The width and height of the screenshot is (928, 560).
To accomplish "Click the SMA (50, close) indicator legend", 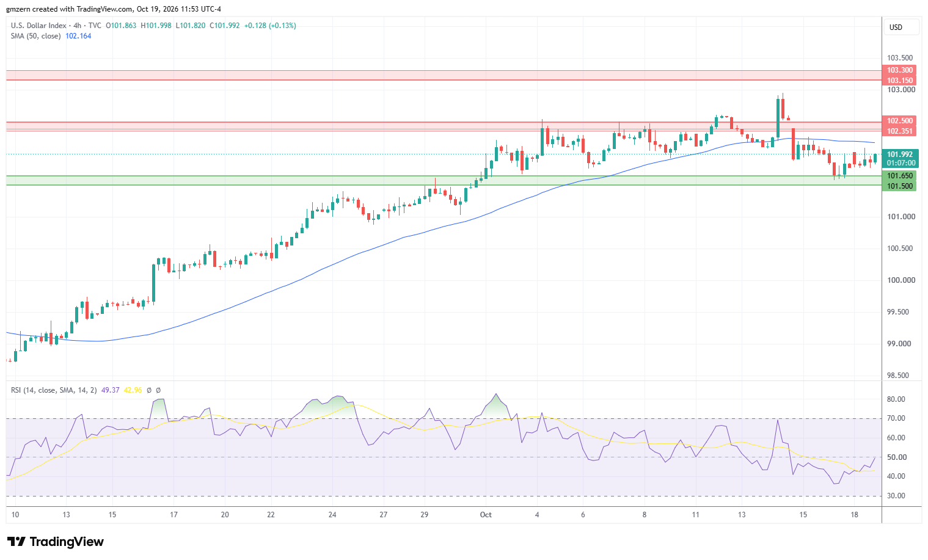I will click(x=35, y=36).
